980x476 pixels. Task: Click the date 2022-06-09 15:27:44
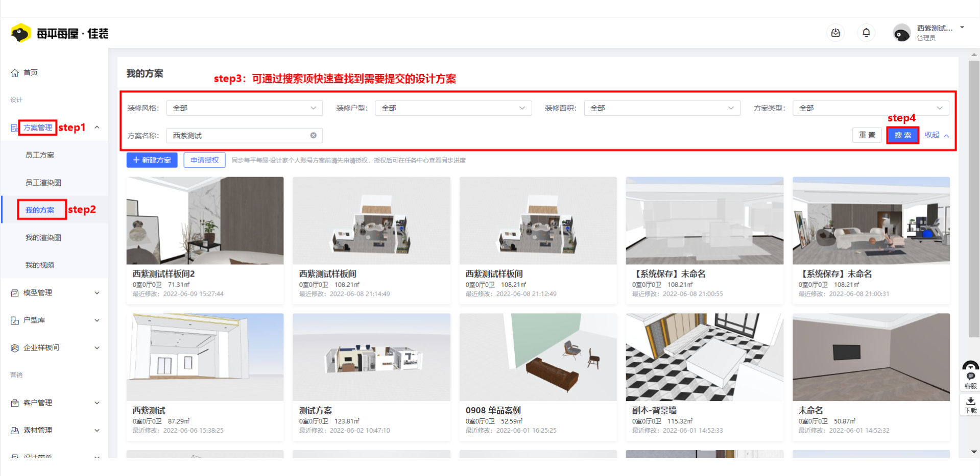193,294
